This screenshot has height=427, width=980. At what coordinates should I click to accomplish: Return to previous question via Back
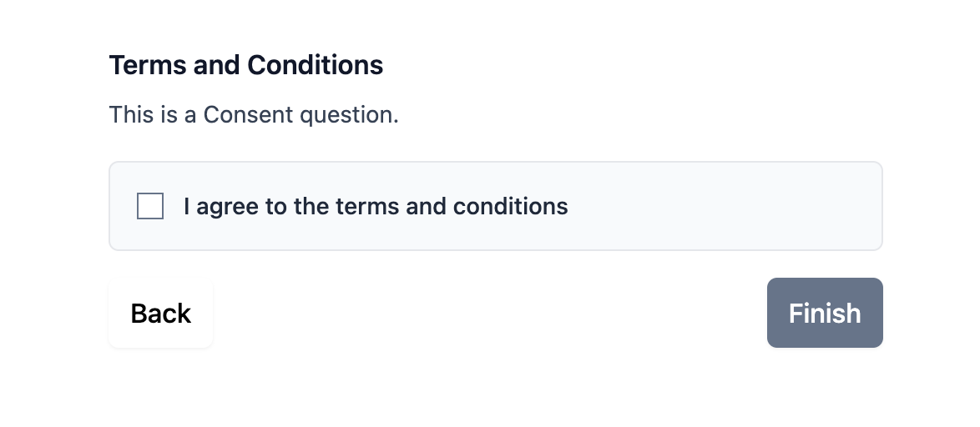point(160,313)
